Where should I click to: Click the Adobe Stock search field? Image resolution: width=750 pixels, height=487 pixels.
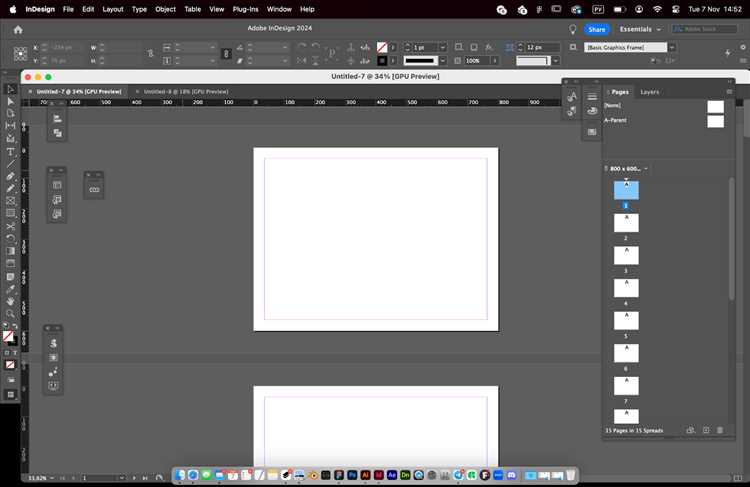coord(705,29)
